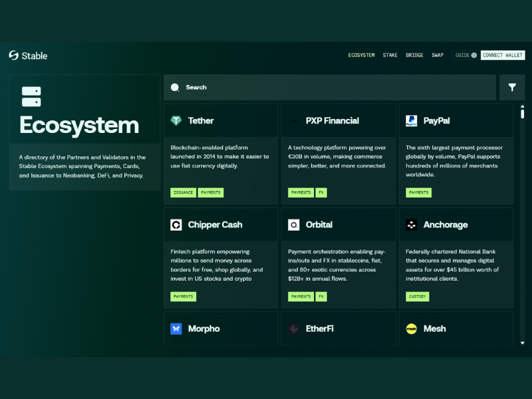The height and width of the screenshot is (399, 532).
Task: Open the Anchorage card title
Action: (446, 225)
